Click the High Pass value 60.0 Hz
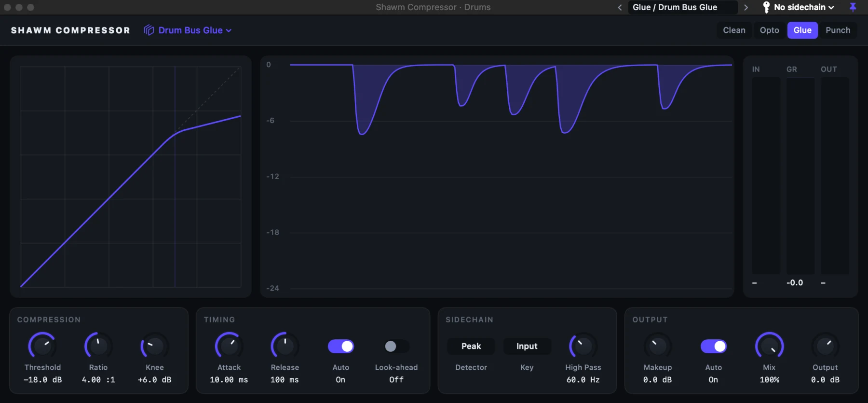The width and height of the screenshot is (868, 403). (x=583, y=380)
